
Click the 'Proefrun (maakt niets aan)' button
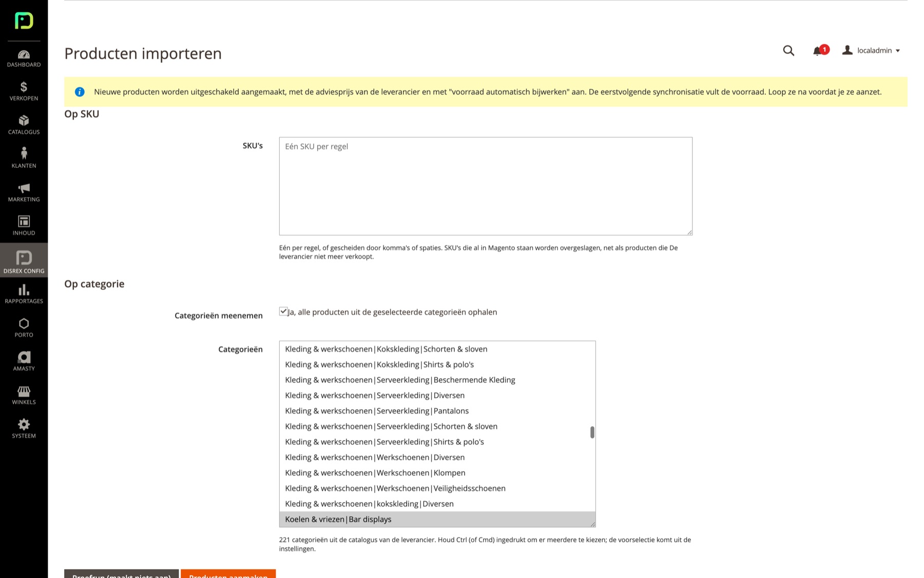[x=122, y=574]
